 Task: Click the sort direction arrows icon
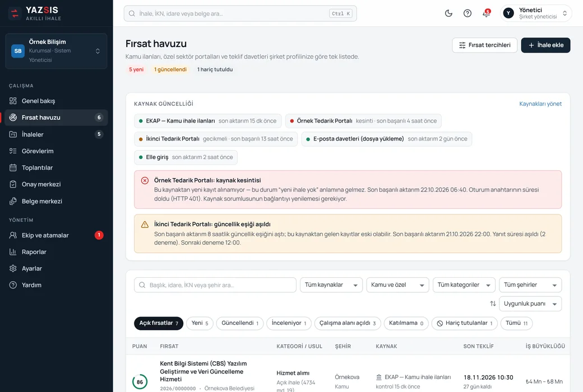(x=493, y=304)
